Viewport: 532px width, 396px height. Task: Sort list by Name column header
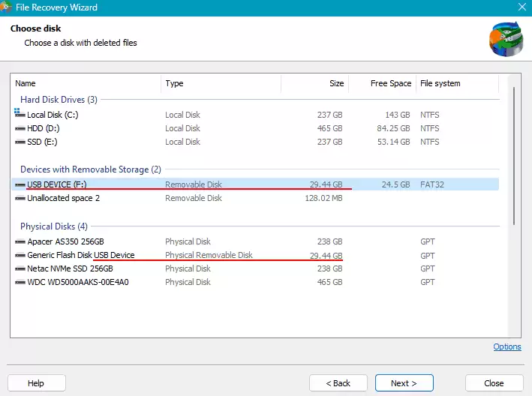(26, 83)
